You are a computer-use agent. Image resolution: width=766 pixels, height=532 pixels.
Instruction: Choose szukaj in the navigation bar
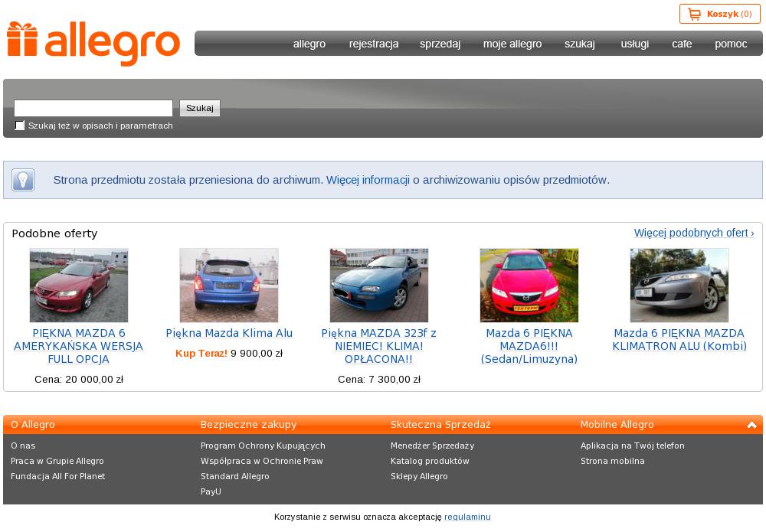(580, 44)
